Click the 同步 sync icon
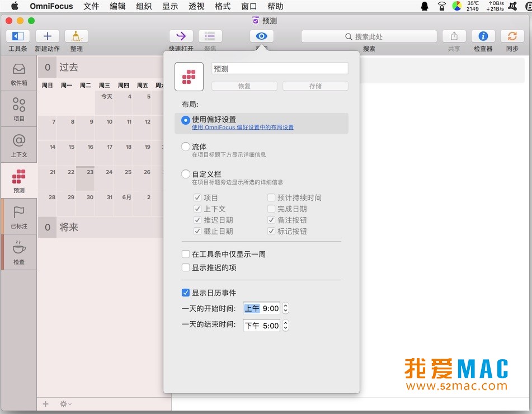 [x=512, y=36]
